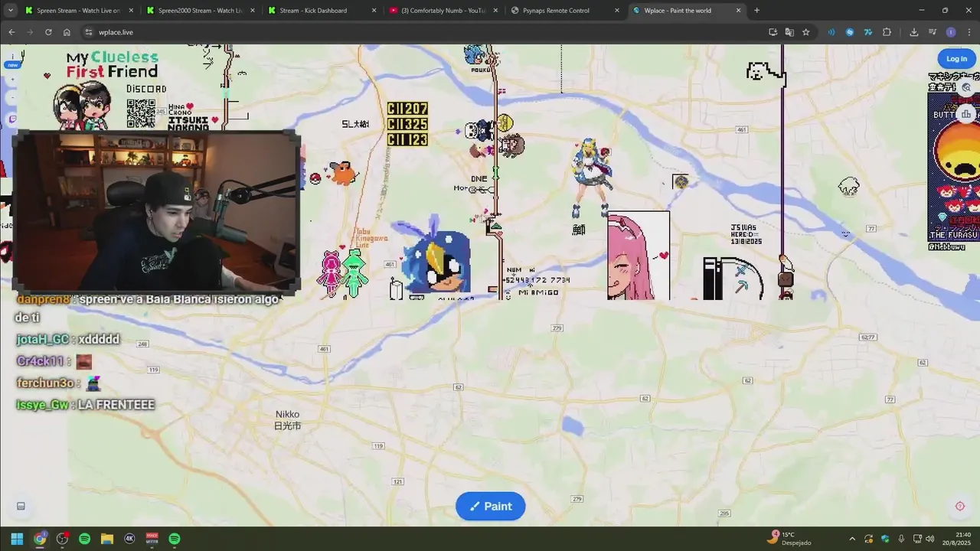Viewport: 980px width, 551px height.
Task: Click the translate page icon
Action: point(789,32)
